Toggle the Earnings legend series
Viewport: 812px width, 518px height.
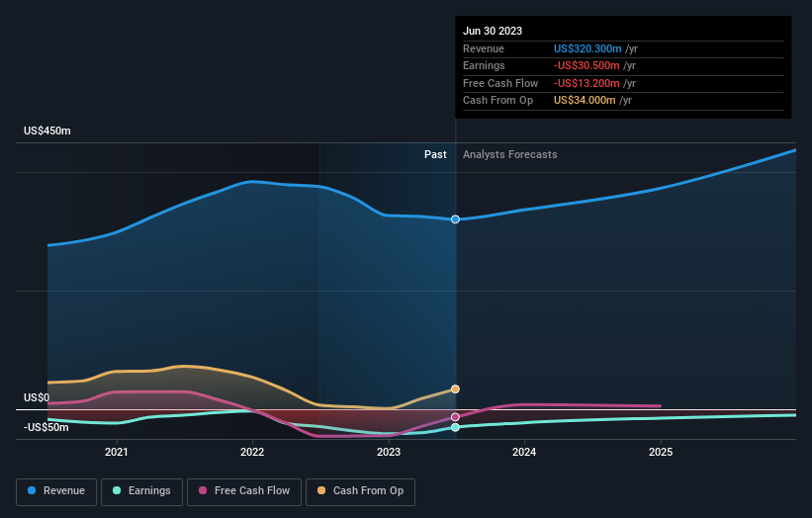point(141,491)
